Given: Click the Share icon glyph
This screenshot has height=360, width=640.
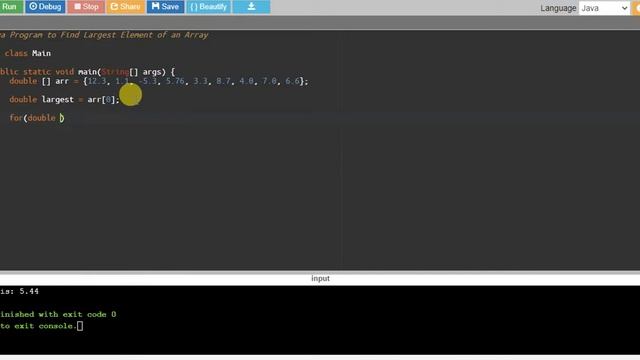Looking at the screenshot, I should click(x=114, y=7).
